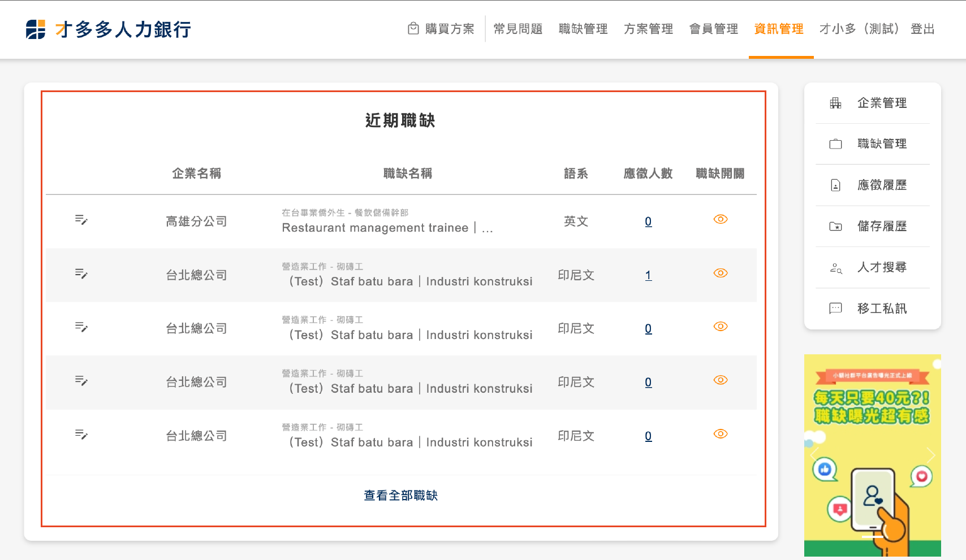Toggle eye icon in the last job row
Image resolution: width=966 pixels, height=560 pixels.
click(720, 434)
